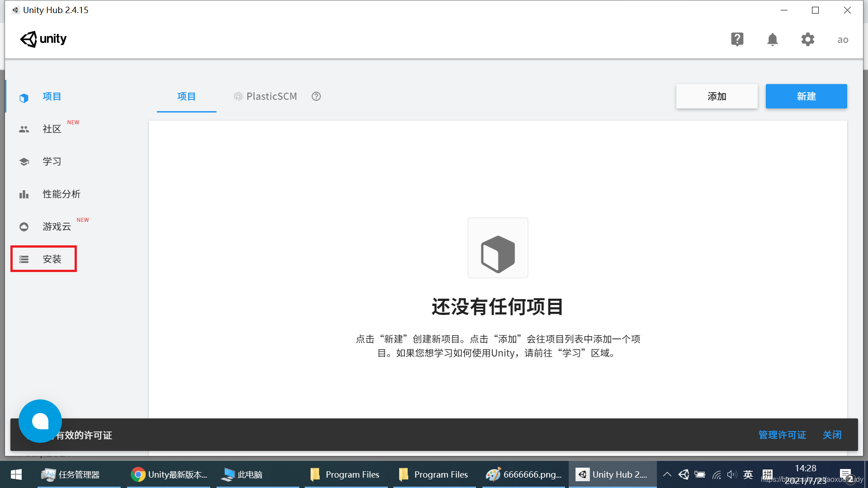Open second Program Files taskbar window
868x488 pixels.
click(x=435, y=474)
